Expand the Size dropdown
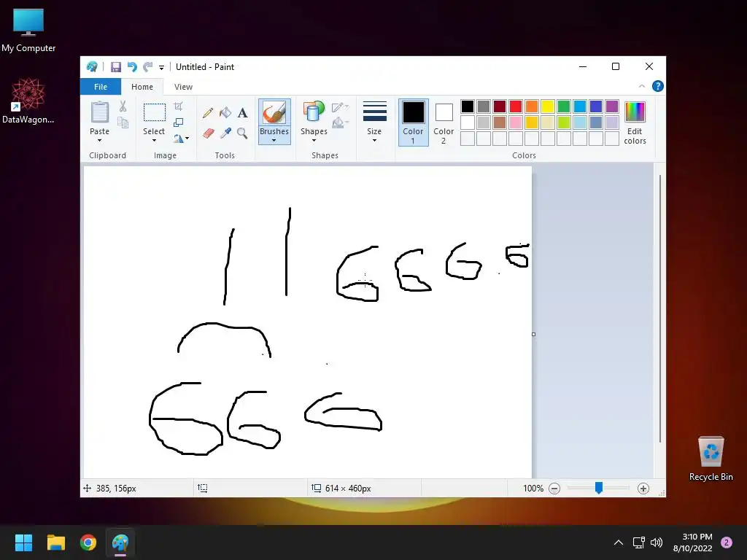Image resolution: width=747 pixels, height=560 pixels. pyautogui.click(x=374, y=122)
